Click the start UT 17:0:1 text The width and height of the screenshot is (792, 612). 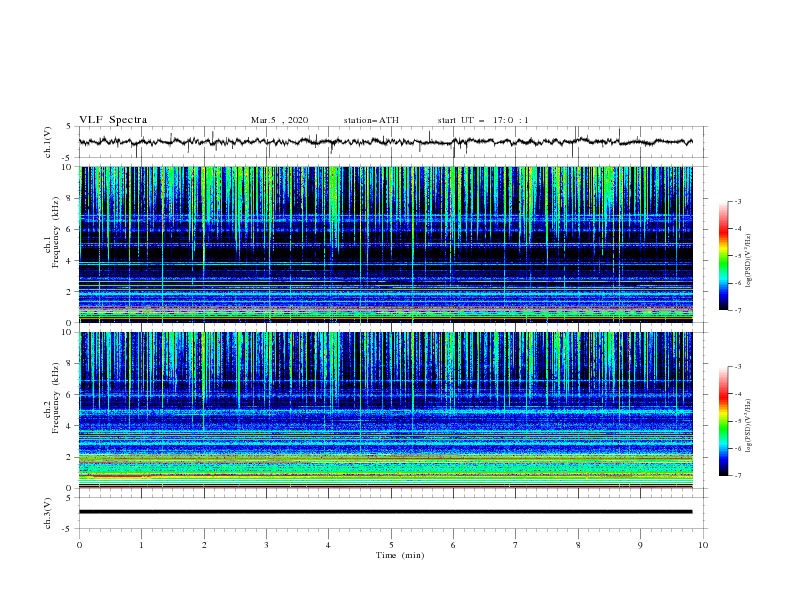click(x=483, y=120)
